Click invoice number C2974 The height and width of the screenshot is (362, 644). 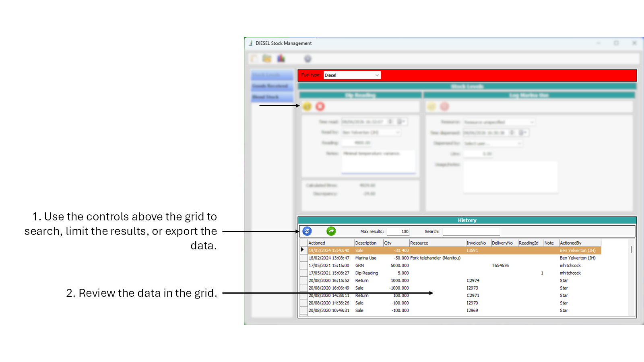coord(473,281)
